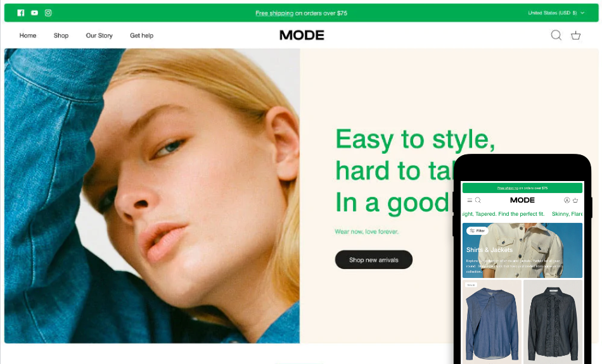Open the shopping basket icon in header

tap(575, 35)
